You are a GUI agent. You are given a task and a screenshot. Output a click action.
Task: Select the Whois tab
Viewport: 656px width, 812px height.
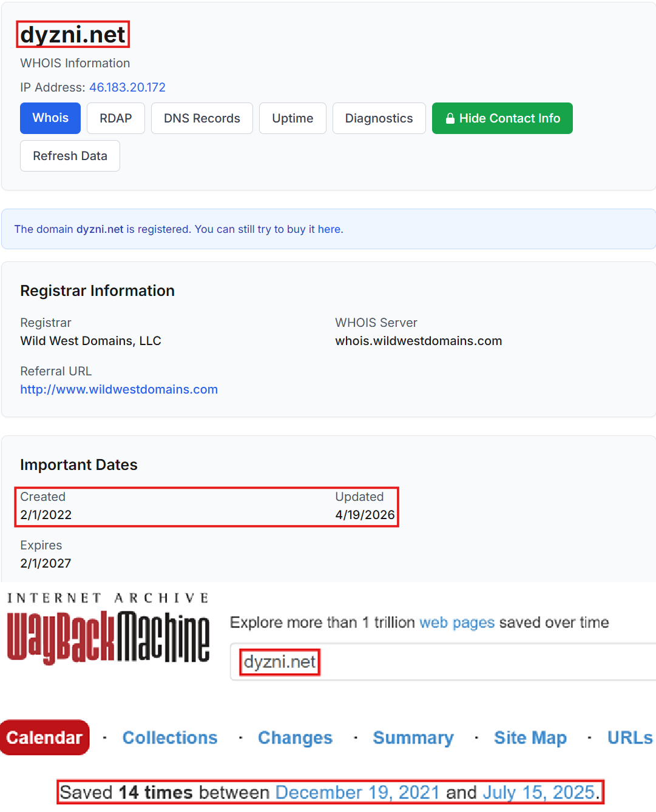tap(50, 118)
